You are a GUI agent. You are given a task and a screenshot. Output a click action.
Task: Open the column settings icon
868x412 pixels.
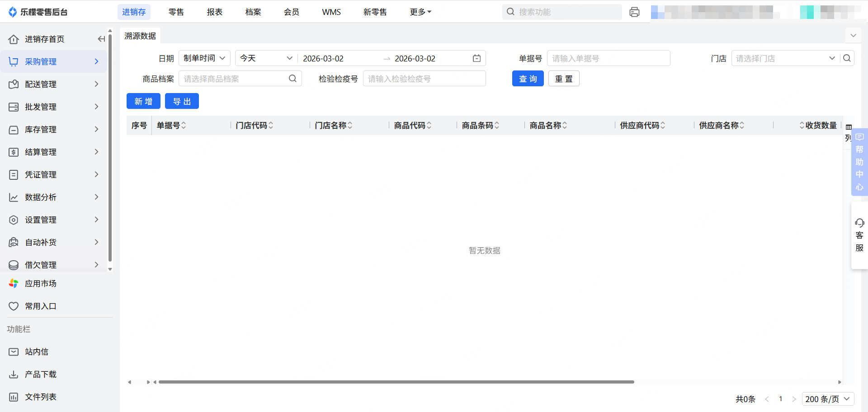(x=849, y=127)
